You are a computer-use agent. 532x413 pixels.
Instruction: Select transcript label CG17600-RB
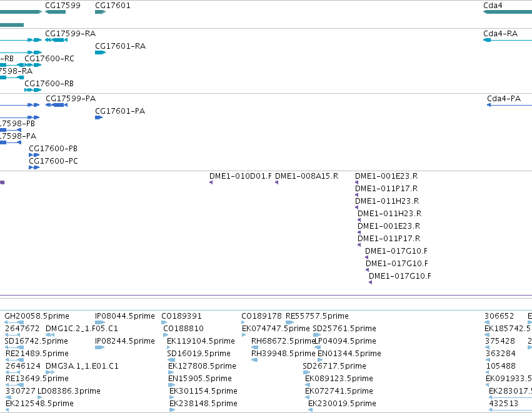tap(49, 84)
